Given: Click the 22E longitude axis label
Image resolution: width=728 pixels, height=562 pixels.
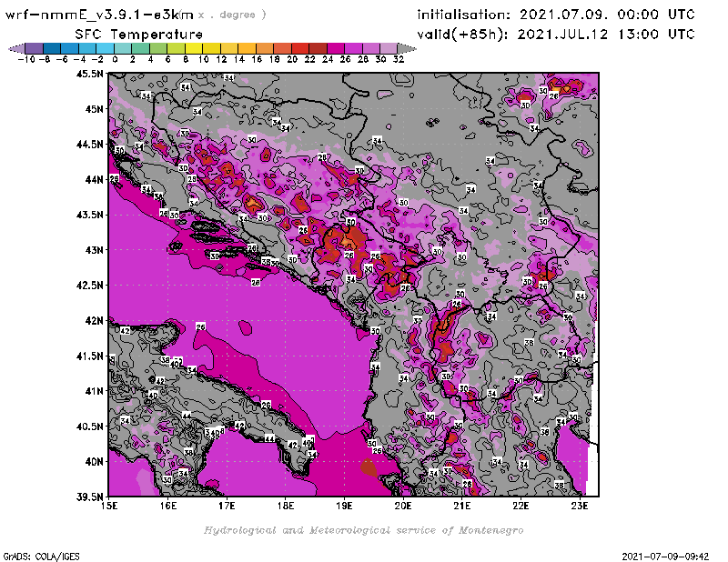Looking at the screenshot, I should (521, 506).
